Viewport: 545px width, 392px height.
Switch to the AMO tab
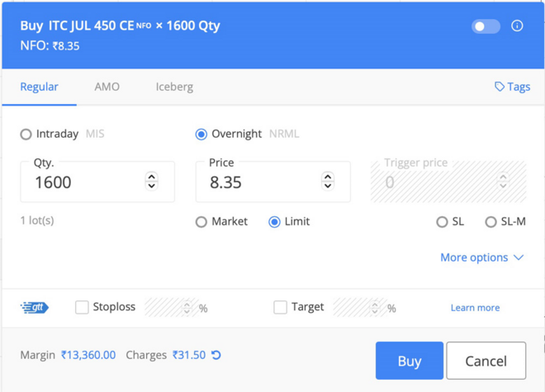[107, 87]
